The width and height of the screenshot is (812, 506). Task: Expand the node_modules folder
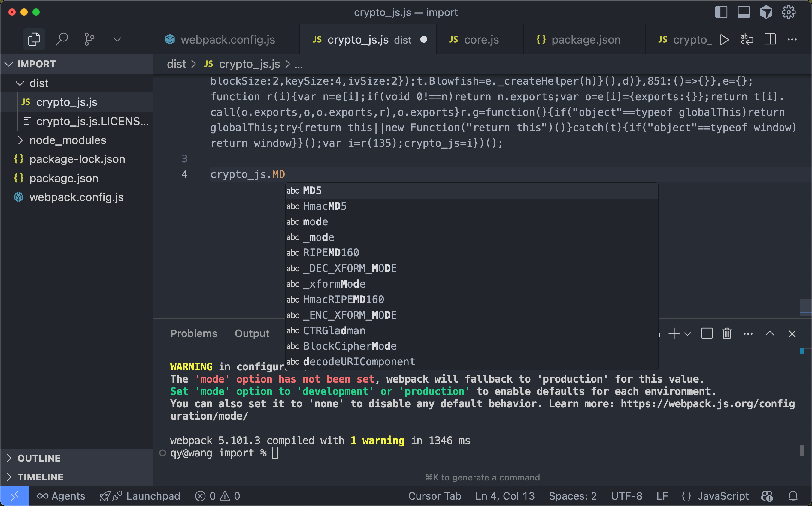coord(68,140)
